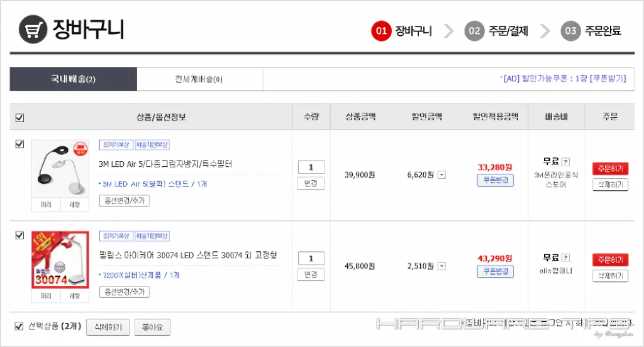Click 옵션변경/추가 for 3M item
The image size is (644, 347).
(125, 201)
